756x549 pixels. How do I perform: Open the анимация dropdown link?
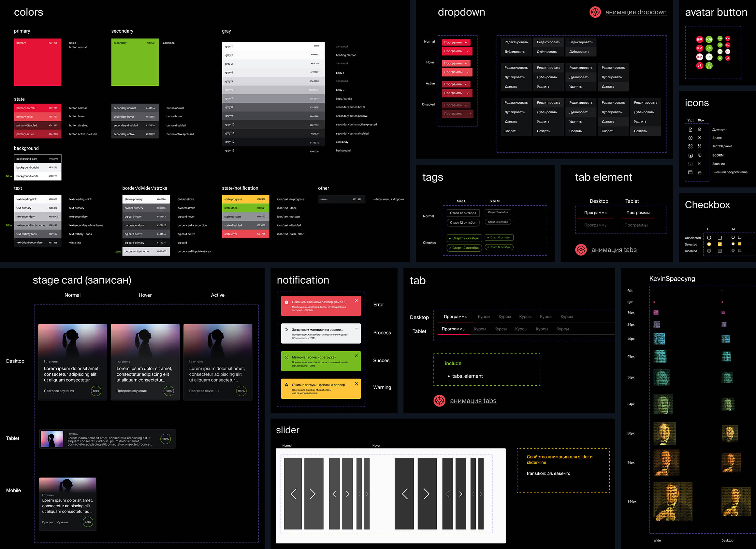(x=636, y=12)
